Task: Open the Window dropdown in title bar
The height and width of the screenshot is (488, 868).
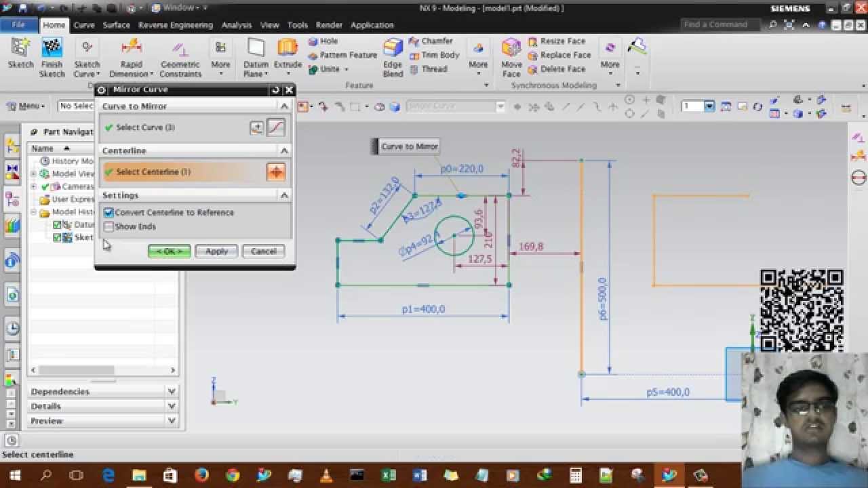Action: 180,7
